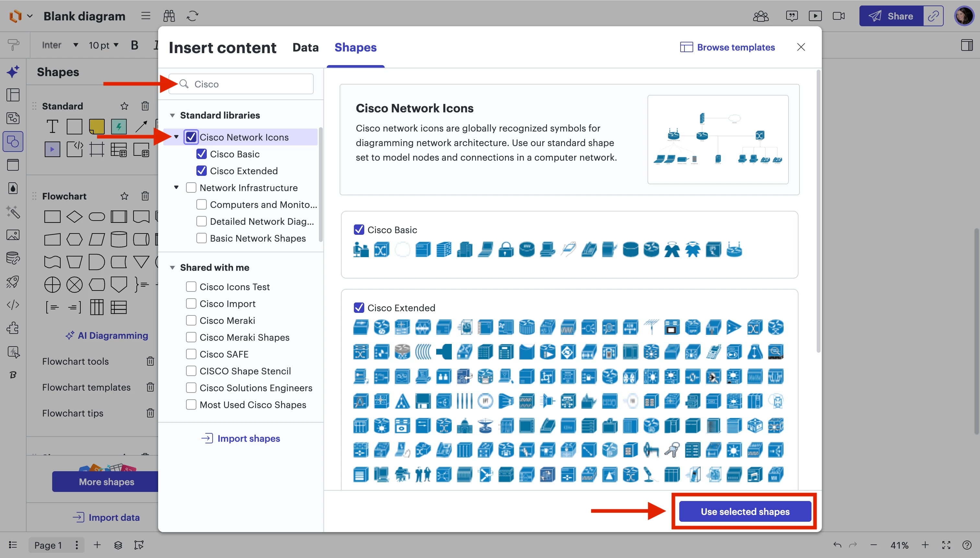Open the AI sparkle icon in sidebar
This screenshot has width=980, height=558.
[x=13, y=72]
